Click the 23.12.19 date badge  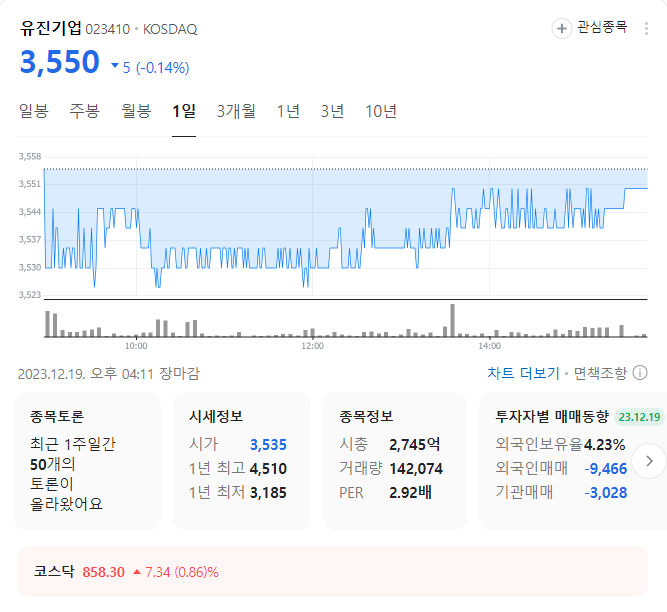[x=639, y=417]
